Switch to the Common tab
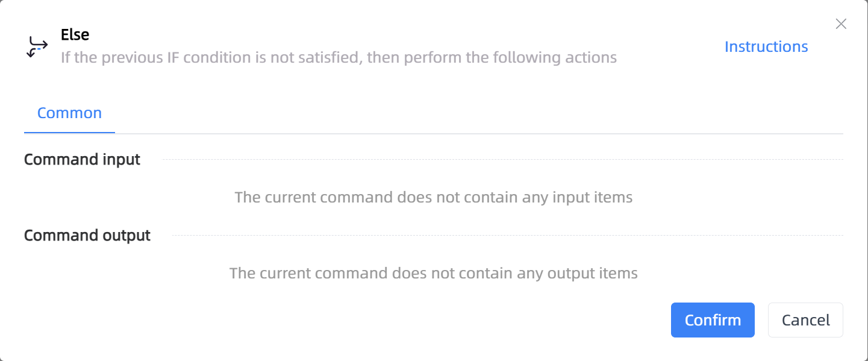Viewport: 868px width, 361px height. [x=69, y=113]
